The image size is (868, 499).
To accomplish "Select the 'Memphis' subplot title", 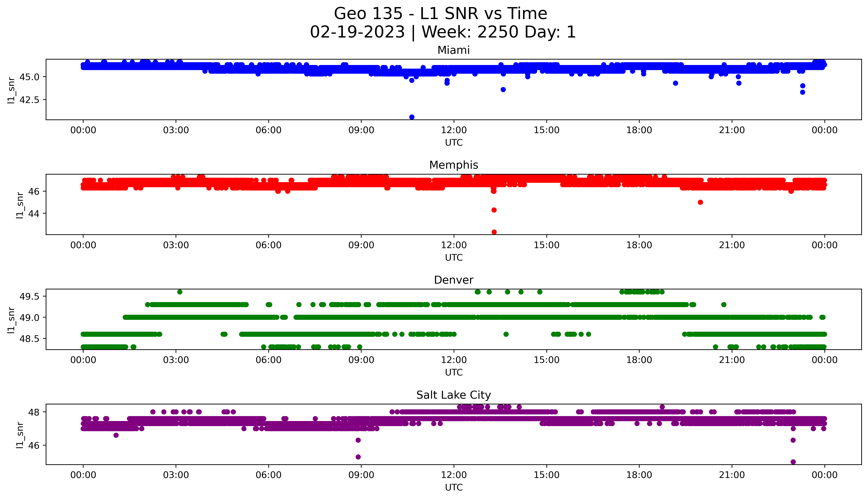I will (453, 165).
